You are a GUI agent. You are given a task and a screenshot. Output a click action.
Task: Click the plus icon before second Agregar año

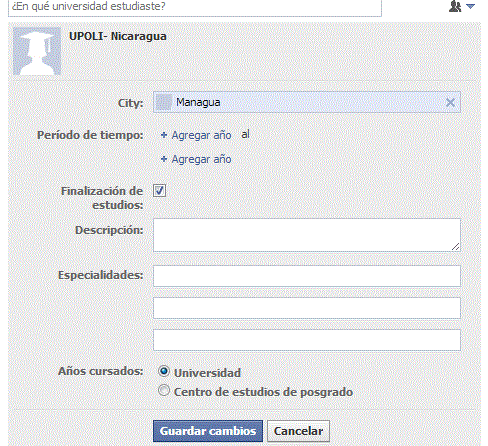164,159
